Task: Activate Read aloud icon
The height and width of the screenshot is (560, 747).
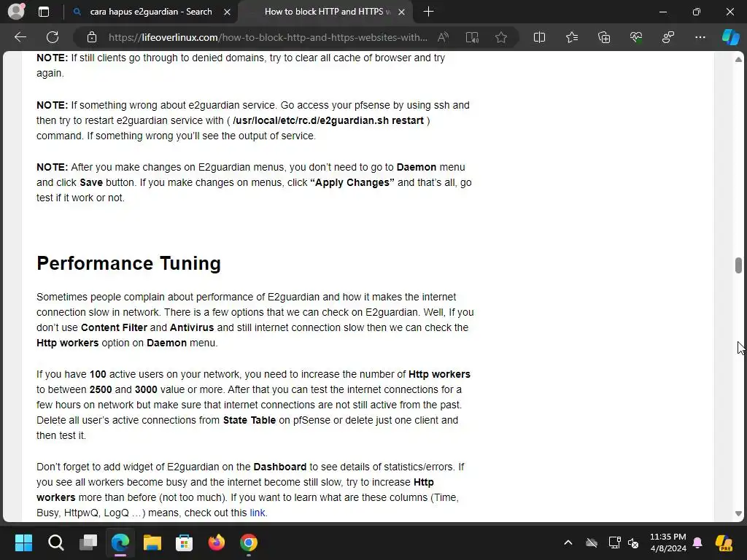Action: point(443,37)
